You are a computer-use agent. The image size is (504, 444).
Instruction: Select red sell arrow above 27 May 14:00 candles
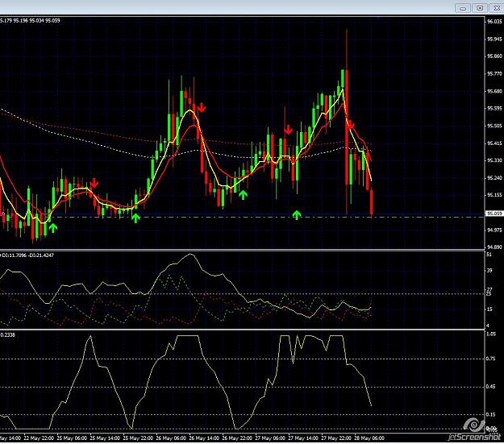coord(289,130)
